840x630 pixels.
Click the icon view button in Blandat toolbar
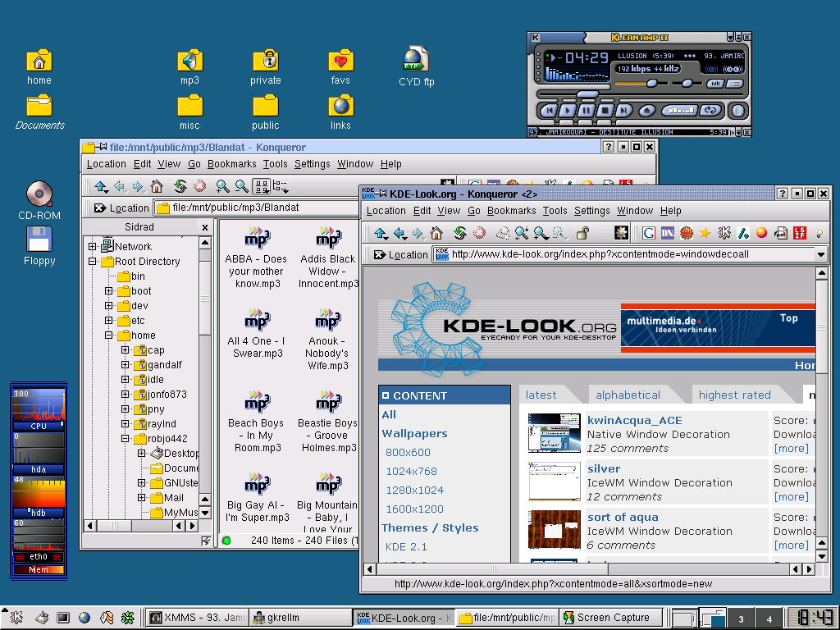pyautogui.click(x=262, y=186)
